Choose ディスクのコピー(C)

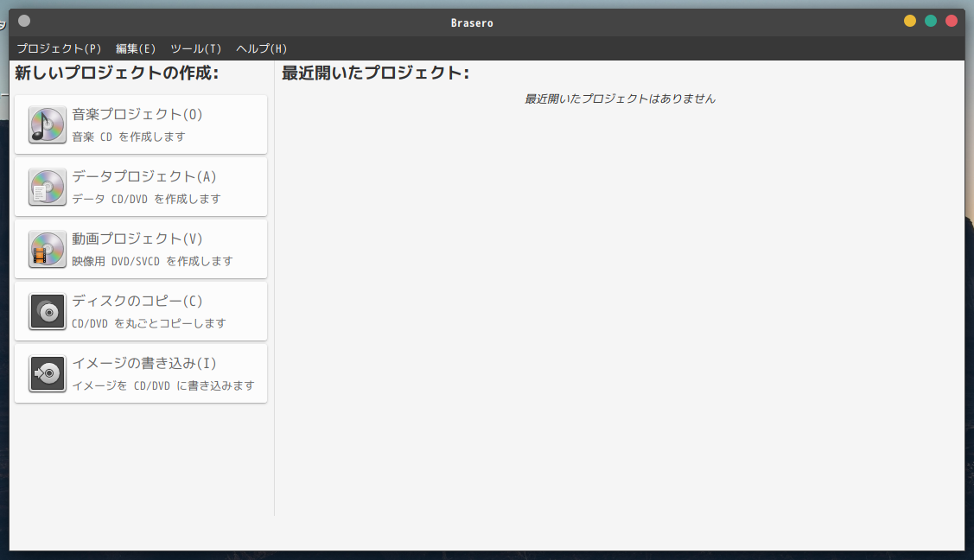point(141,311)
